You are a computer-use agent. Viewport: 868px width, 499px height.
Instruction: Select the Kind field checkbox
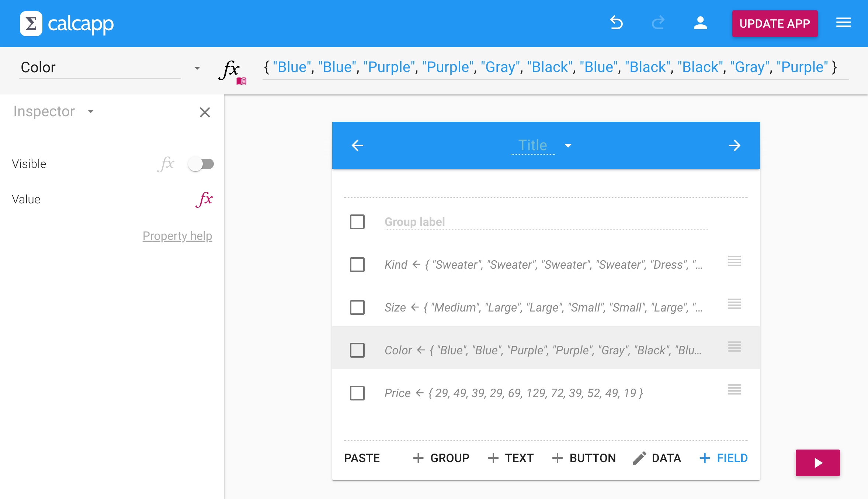point(357,265)
